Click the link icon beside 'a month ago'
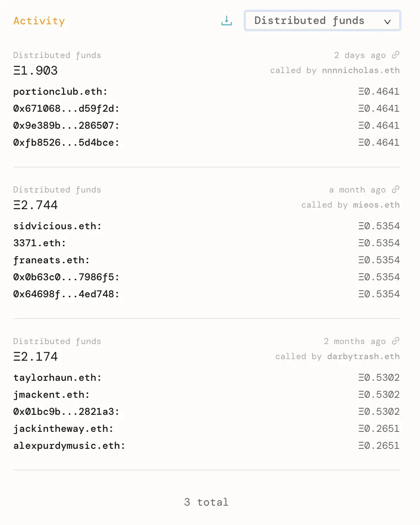 tap(396, 189)
